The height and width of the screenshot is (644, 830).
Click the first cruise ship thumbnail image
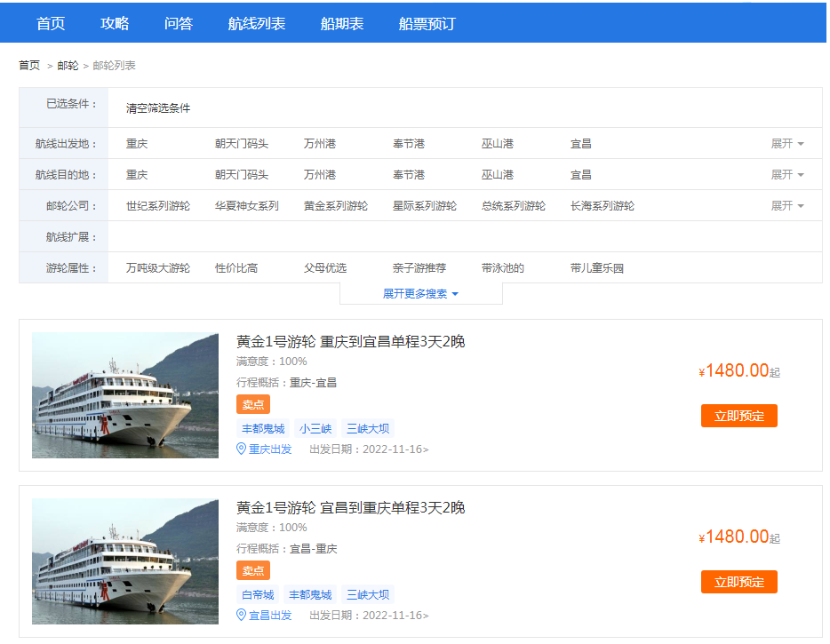125,395
